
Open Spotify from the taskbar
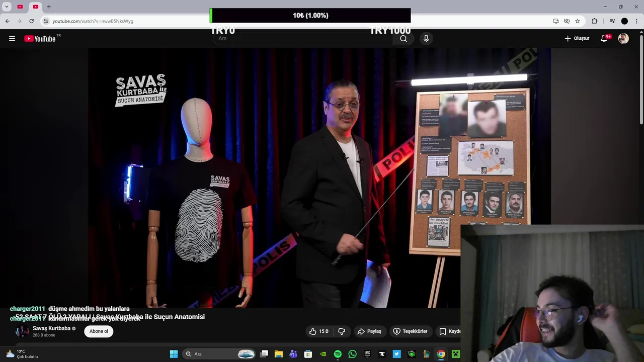click(338, 354)
